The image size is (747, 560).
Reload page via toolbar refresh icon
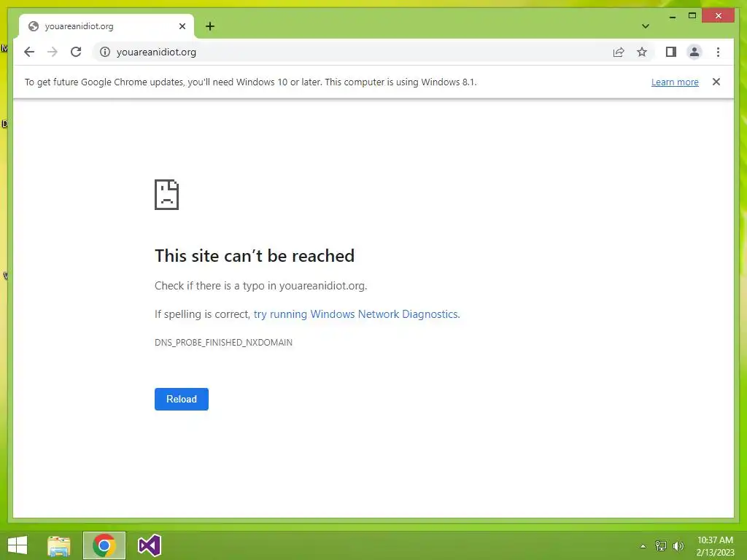click(76, 52)
